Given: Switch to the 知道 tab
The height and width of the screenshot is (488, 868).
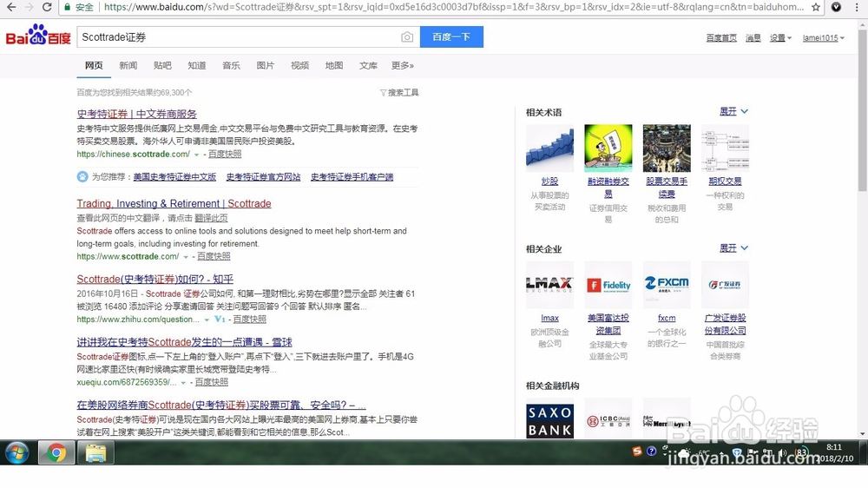Looking at the screenshot, I should click(196, 65).
